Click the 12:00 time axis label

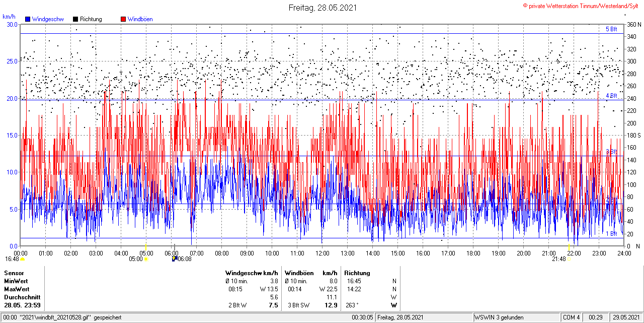click(322, 253)
